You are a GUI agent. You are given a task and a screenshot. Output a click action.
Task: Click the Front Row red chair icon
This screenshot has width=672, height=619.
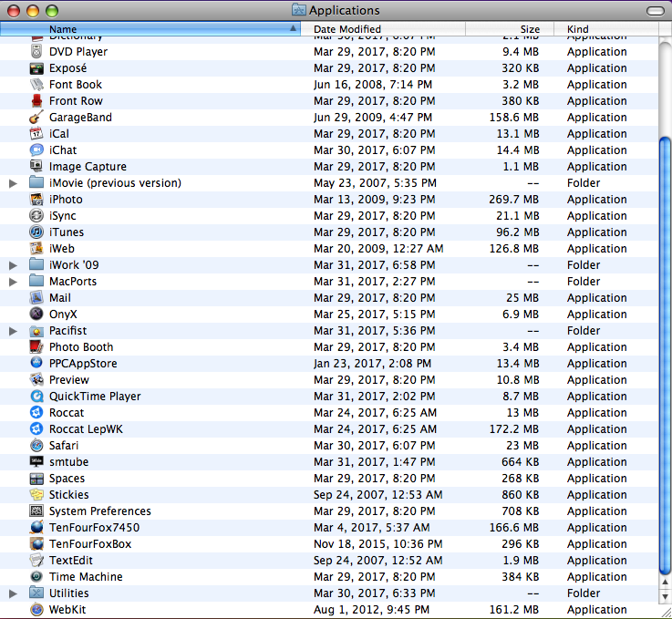[x=36, y=100]
